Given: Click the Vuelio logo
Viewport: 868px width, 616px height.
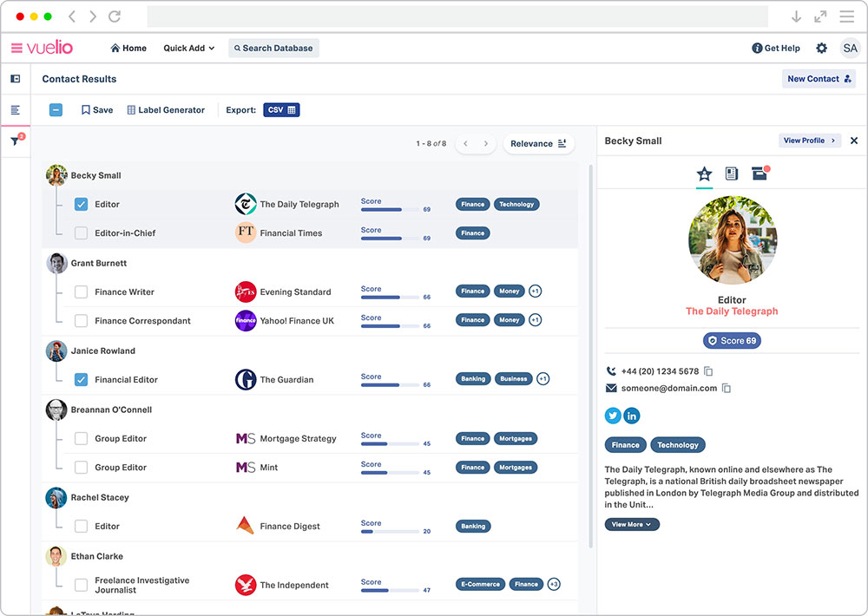Looking at the screenshot, I should pos(49,48).
